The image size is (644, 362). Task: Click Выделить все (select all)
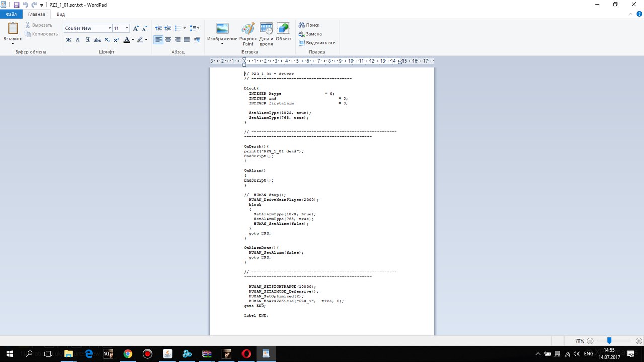coord(316,43)
